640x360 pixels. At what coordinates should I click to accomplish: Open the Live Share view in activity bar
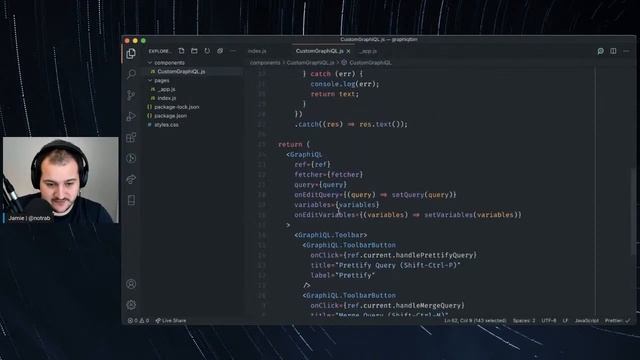pyautogui.click(x=131, y=179)
